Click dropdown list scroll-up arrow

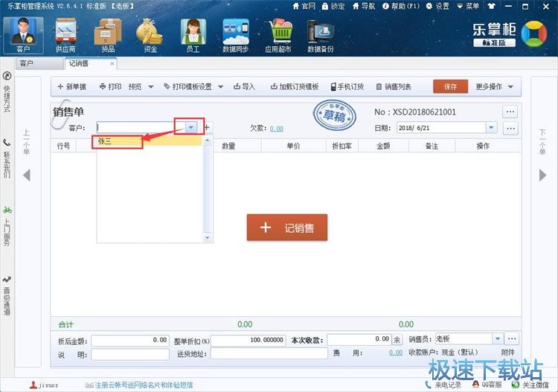(208, 141)
